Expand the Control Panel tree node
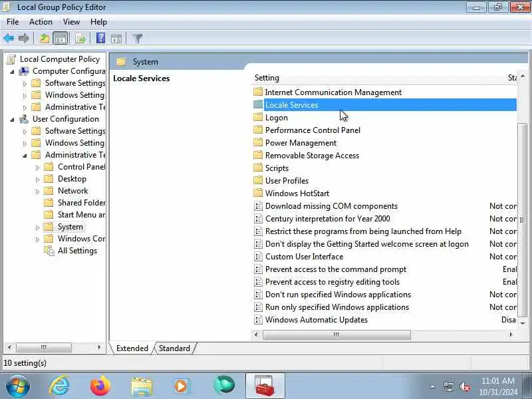Viewport: 532px width, 399px height. pyautogui.click(x=37, y=168)
